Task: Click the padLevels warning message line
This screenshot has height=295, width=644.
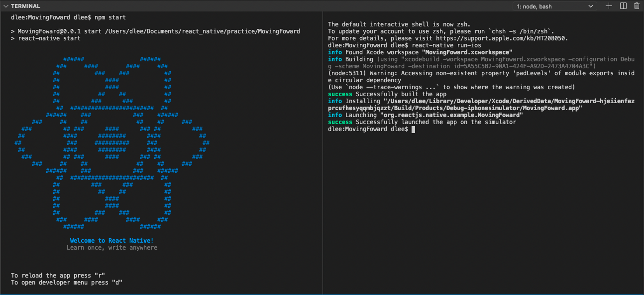Action: pyautogui.click(x=481, y=77)
